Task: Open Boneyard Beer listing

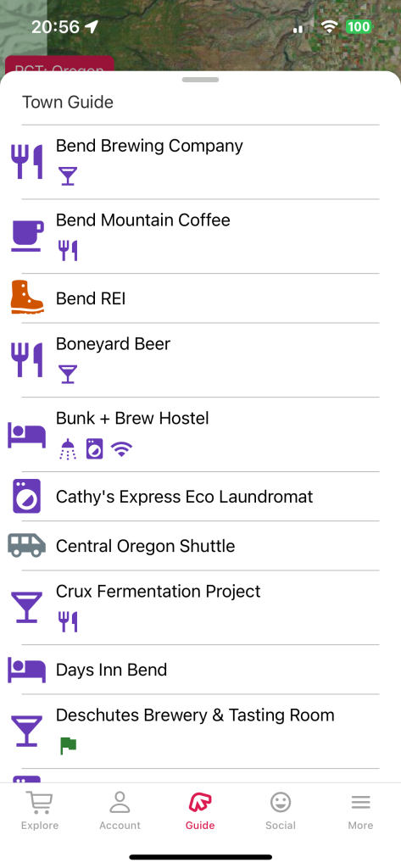Action: pyautogui.click(x=200, y=359)
